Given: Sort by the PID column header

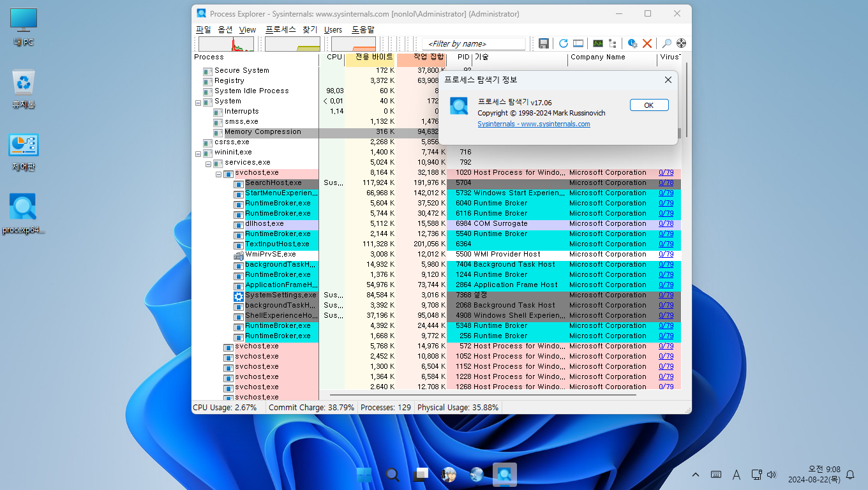Looking at the screenshot, I should (460, 58).
